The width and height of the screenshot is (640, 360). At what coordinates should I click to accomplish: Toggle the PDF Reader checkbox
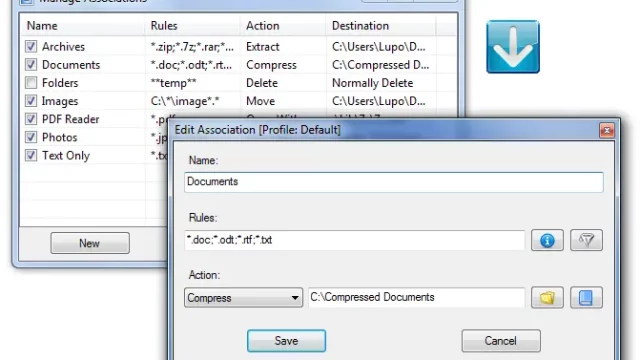(x=31, y=119)
